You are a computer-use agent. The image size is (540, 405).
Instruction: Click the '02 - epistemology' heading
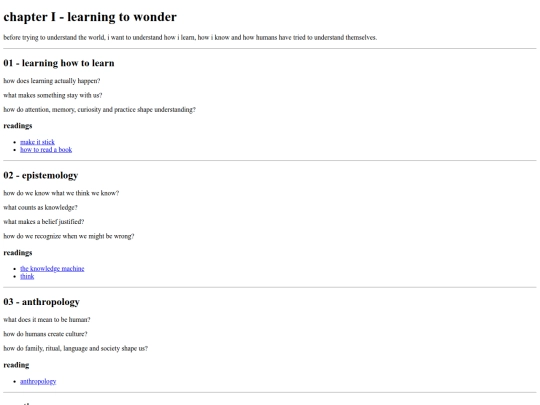coord(41,175)
